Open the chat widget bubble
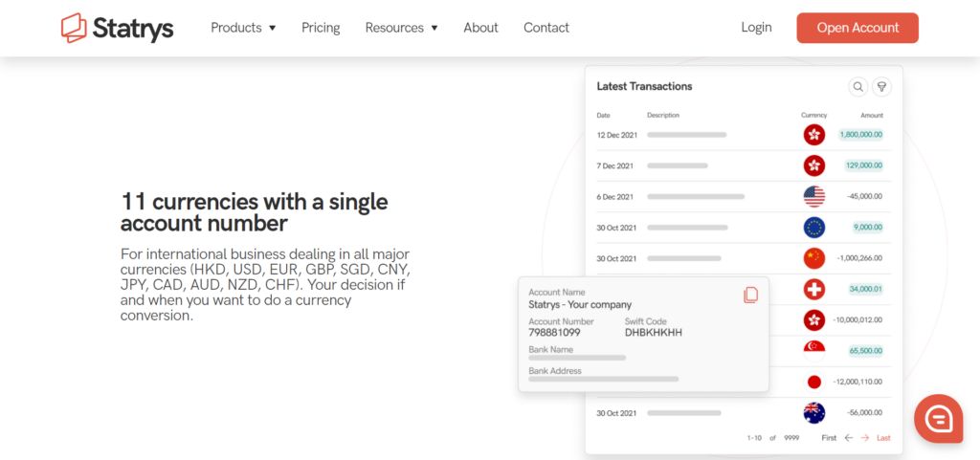980x460 pixels. pyautogui.click(x=939, y=419)
